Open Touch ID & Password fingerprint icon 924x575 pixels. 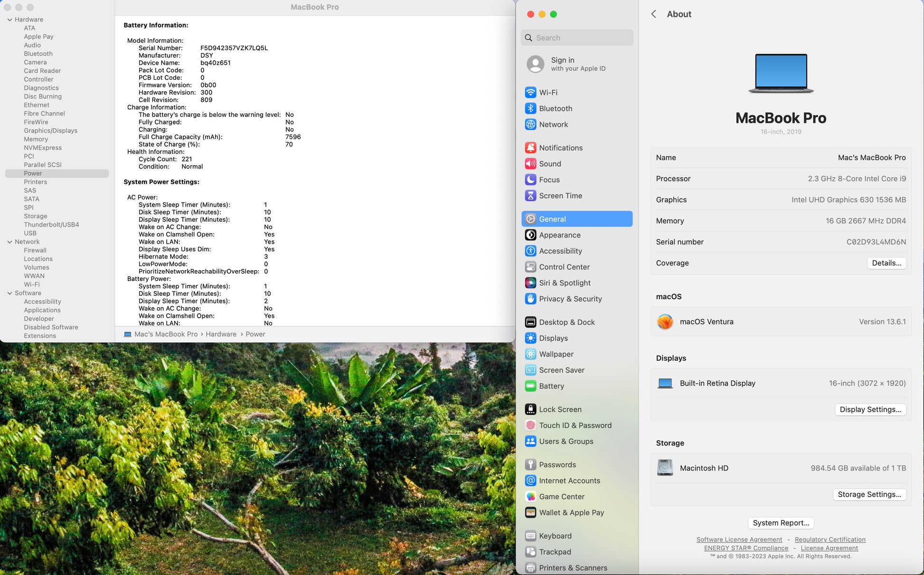coord(530,425)
